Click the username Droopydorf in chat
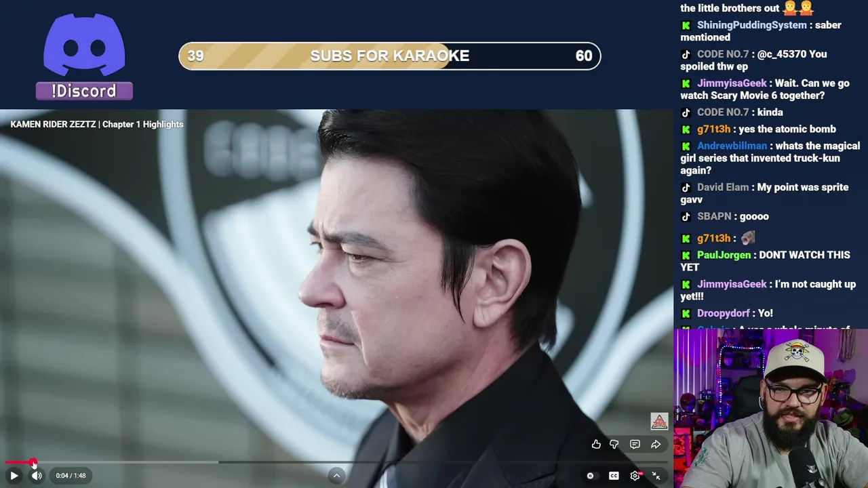 pyautogui.click(x=724, y=313)
